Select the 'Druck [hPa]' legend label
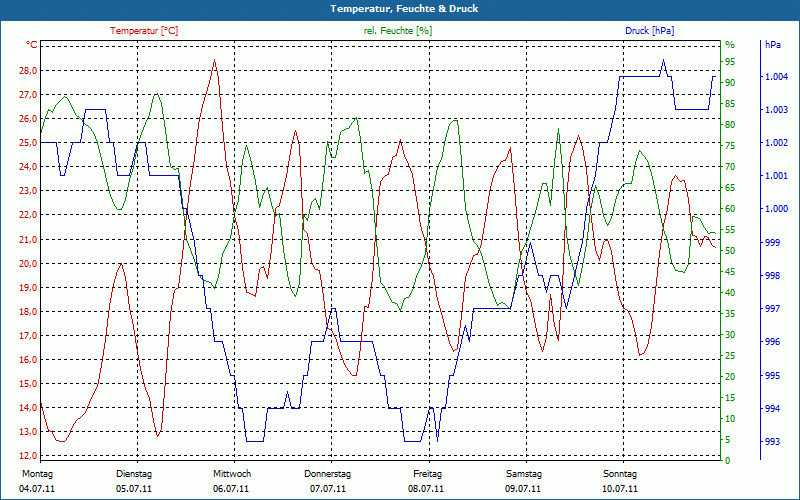This screenshot has height=500, width=800. (649, 31)
